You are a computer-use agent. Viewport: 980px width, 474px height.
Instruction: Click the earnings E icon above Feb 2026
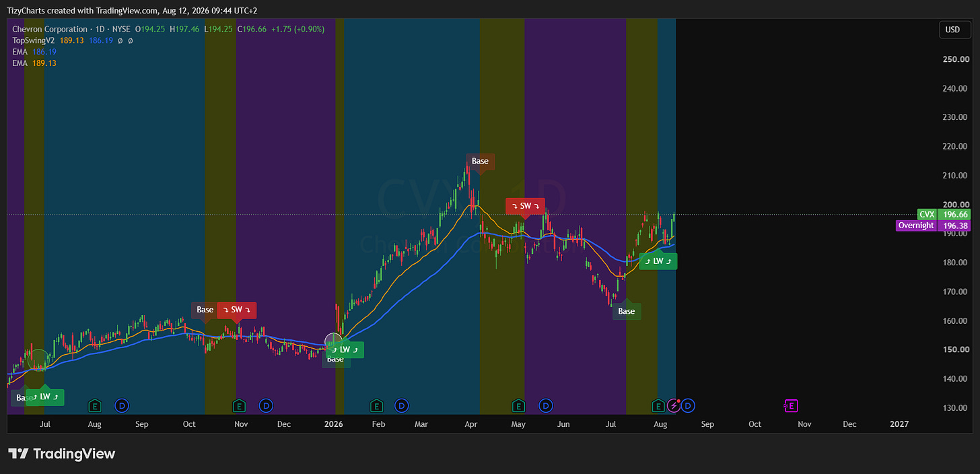click(377, 405)
